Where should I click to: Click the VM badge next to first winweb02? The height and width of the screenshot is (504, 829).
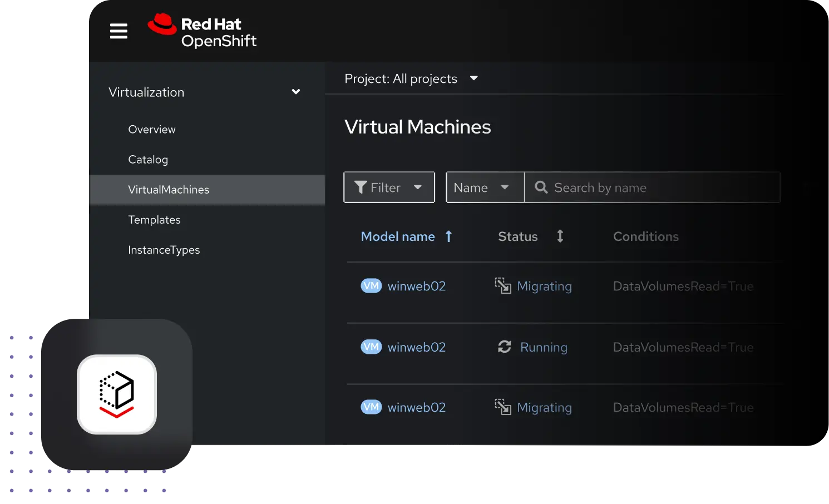(x=371, y=285)
